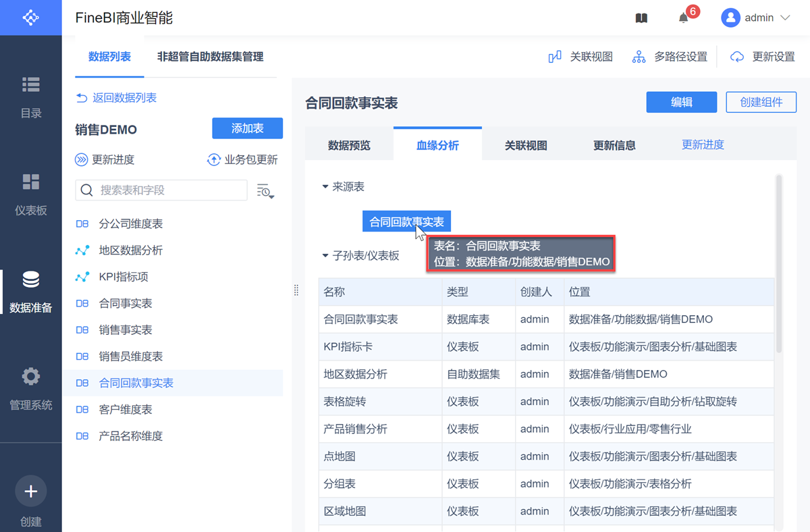
Task: Focus the 搜索表和字段 search field
Action: (161, 190)
